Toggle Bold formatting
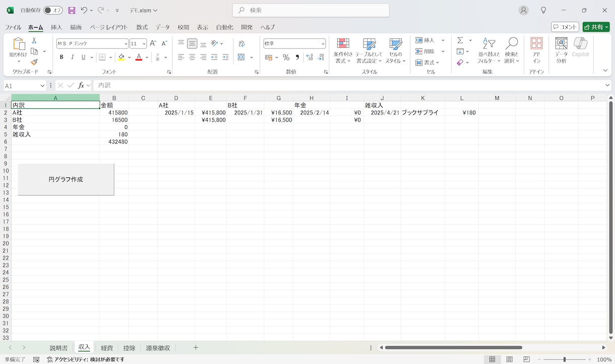Viewport: 615px width, 364px height. pyautogui.click(x=61, y=57)
